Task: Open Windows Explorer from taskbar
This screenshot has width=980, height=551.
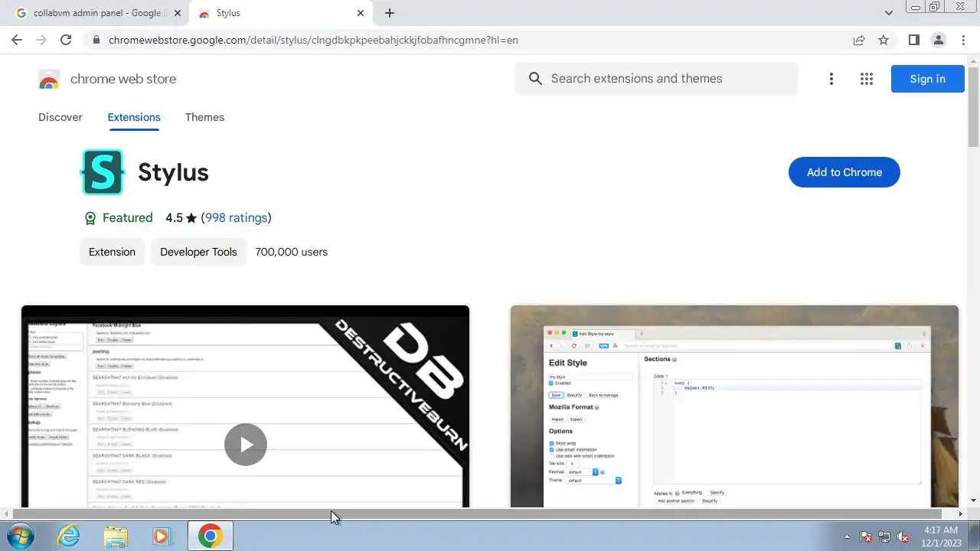Action: point(116,536)
